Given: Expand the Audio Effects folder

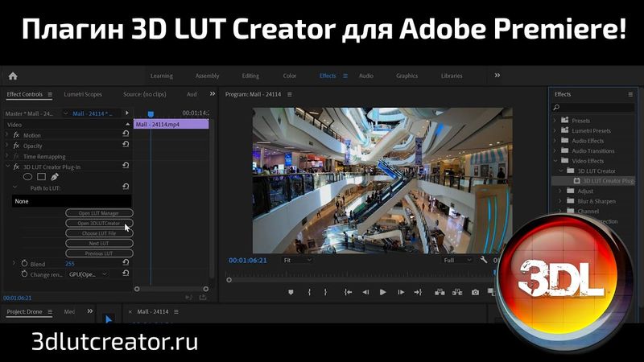Looking at the screenshot, I should click(555, 140).
